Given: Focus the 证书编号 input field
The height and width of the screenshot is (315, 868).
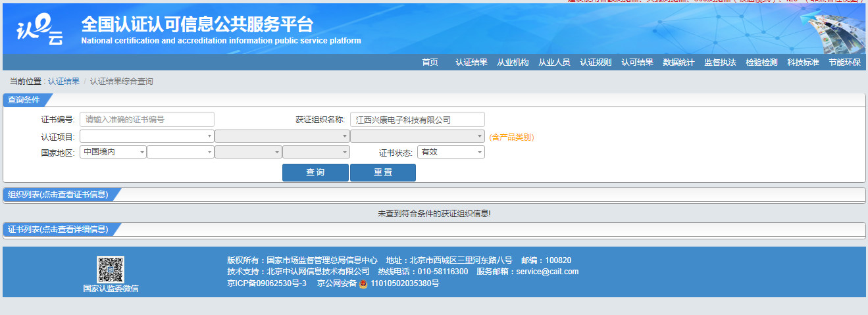Looking at the screenshot, I should click(x=147, y=120).
